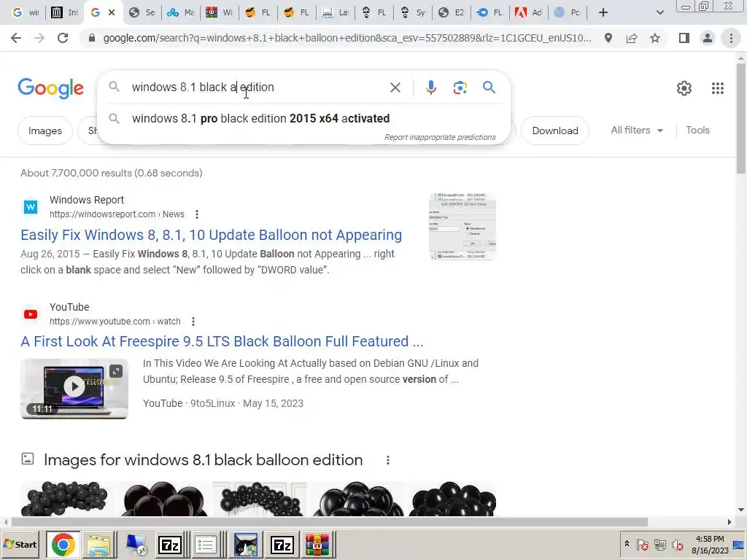Open more options for the Windows Report result
This screenshot has width=747, height=560.
(x=197, y=214)
